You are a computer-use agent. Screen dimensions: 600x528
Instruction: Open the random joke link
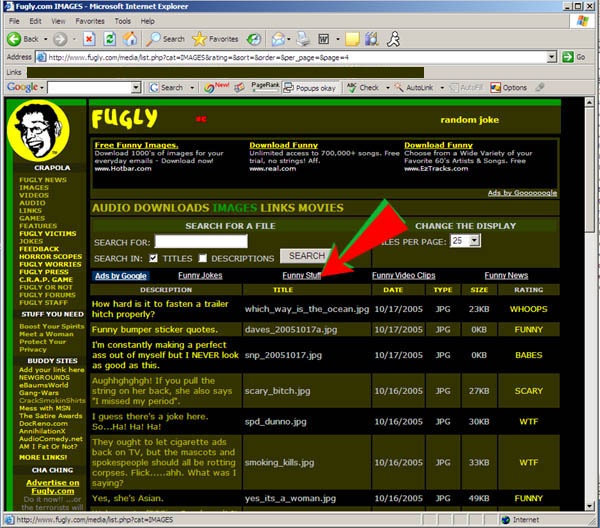point(470,120)
